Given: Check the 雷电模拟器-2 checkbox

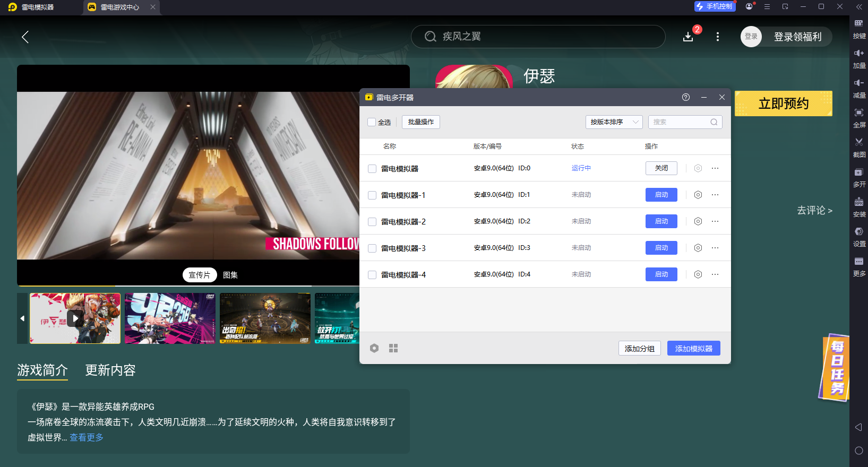Looking at the screenshot, I should pyautogui.click(x=372, y=222).
